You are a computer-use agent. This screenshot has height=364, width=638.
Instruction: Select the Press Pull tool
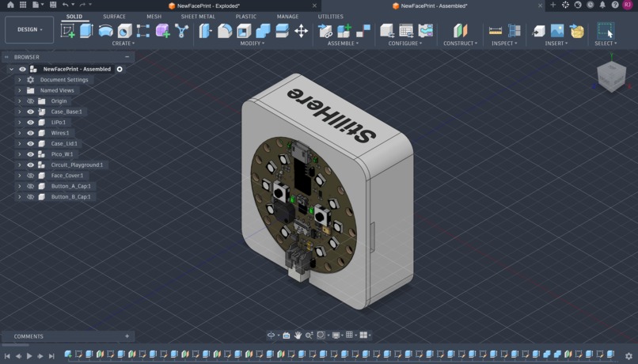coord(206,31)
